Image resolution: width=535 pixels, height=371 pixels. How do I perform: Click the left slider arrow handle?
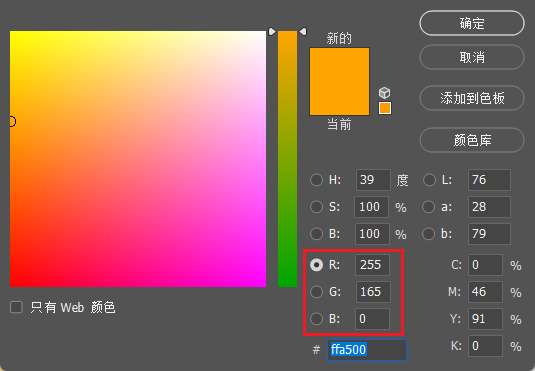coord(272,32)
